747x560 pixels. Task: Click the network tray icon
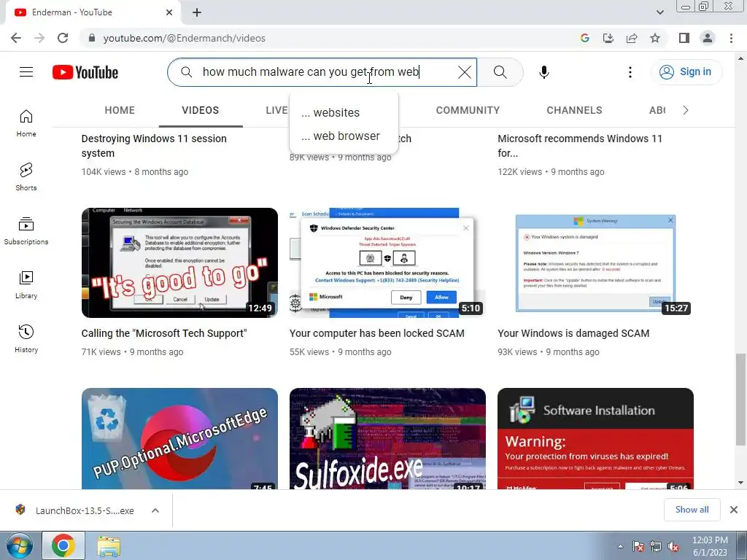click(x=656, y=547)
